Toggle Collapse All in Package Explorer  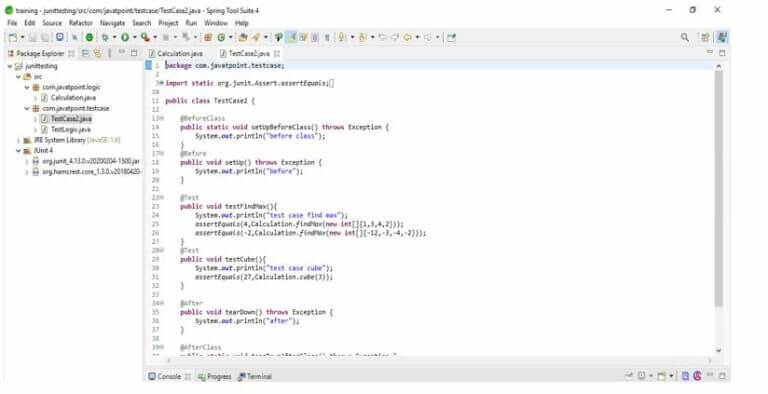coord(85,53)
